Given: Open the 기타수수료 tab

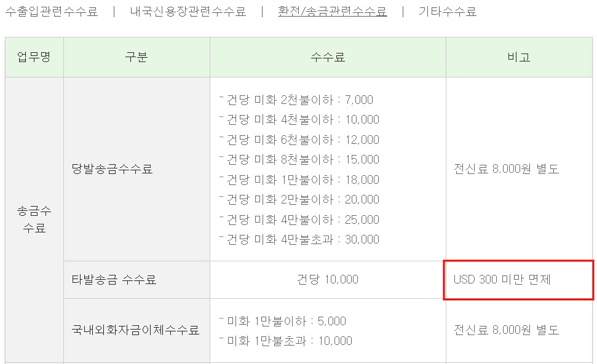Looking at the screenshot, I should pos(447,11).
